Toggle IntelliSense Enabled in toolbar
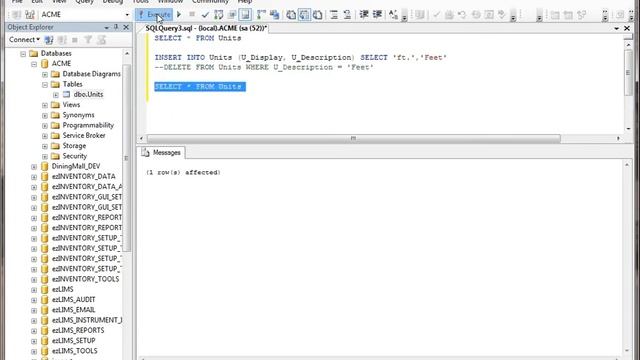Viewport: 640px width, 360px height. (245, 15)
